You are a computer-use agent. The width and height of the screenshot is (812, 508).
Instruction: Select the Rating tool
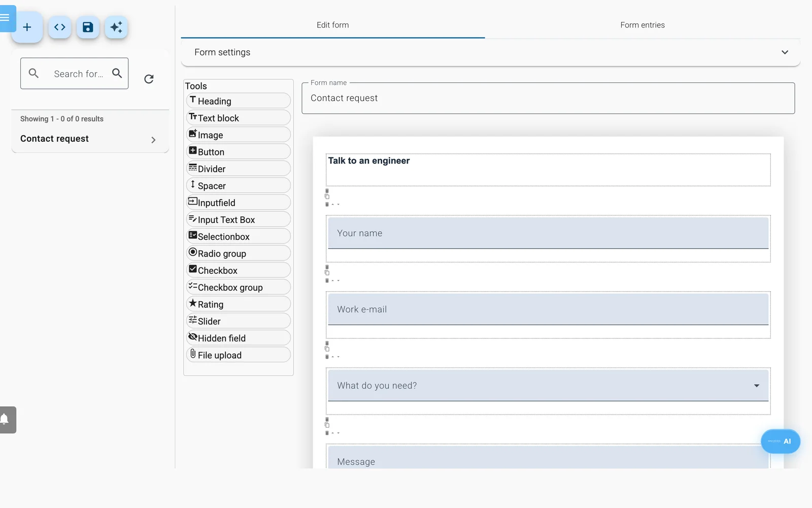coord(239,304)
